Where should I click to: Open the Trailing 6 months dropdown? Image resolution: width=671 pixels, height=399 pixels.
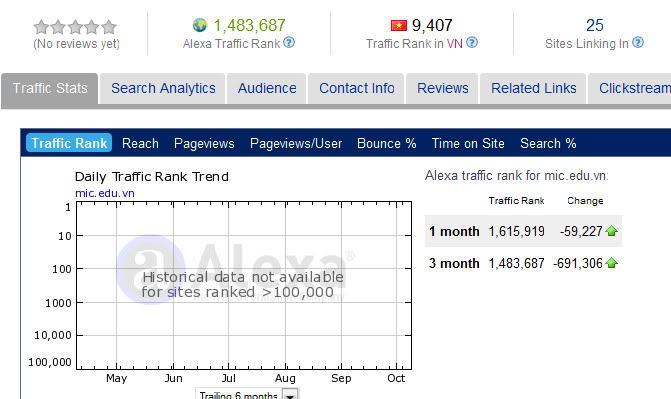pos(290,395)
